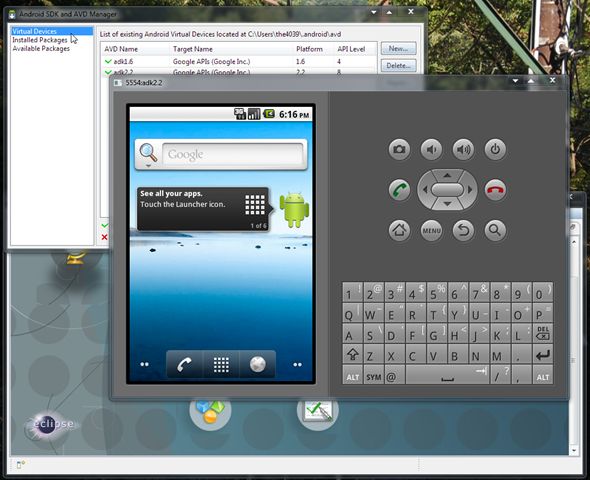
Task: Click the @ key on emulator keyboard
Action: tap(395, 375)
